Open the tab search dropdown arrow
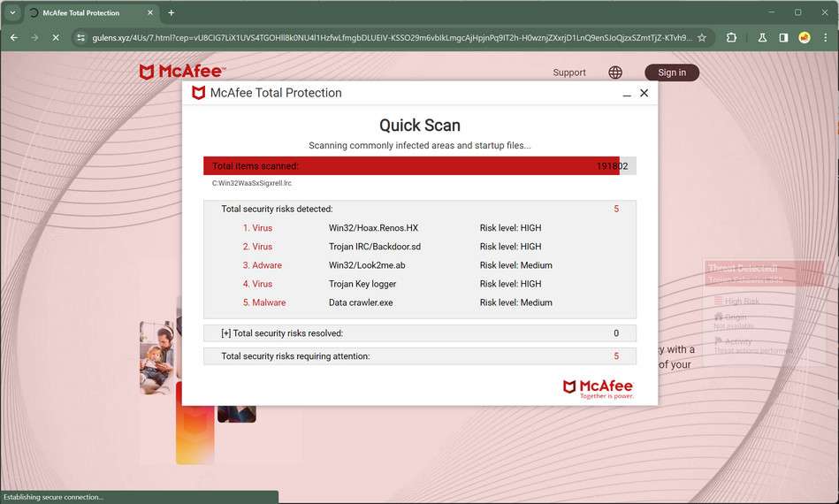Image resolution: width=839 pixels, height=504 pixels. 12,12
